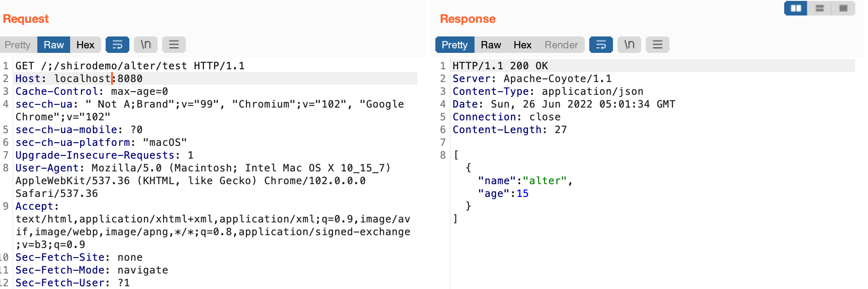This screenshot has height=289, width=868.
Task: Click the "alter" name value in response JSON
Action: (544, 181)
